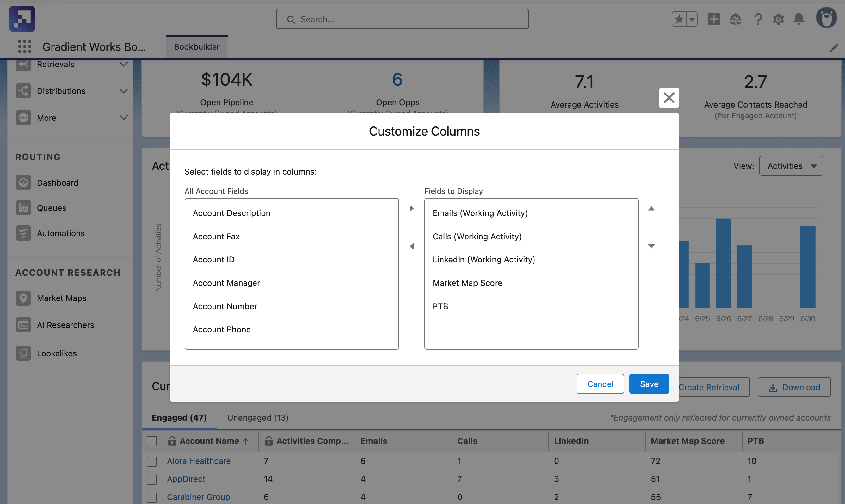This screenshot has height=504, width=845.
Task: Save the customized columns
Action: [649, 384]
